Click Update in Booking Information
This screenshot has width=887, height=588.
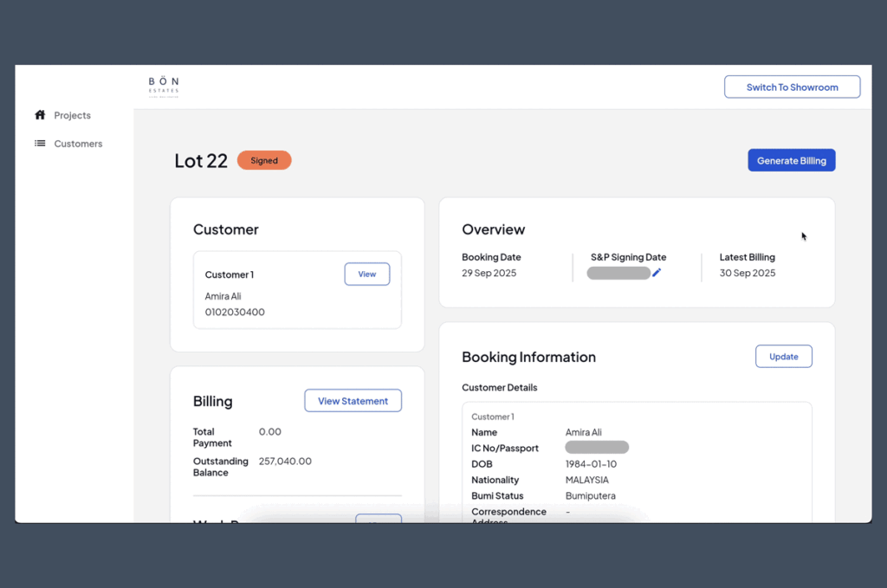[x=783, y=356]
